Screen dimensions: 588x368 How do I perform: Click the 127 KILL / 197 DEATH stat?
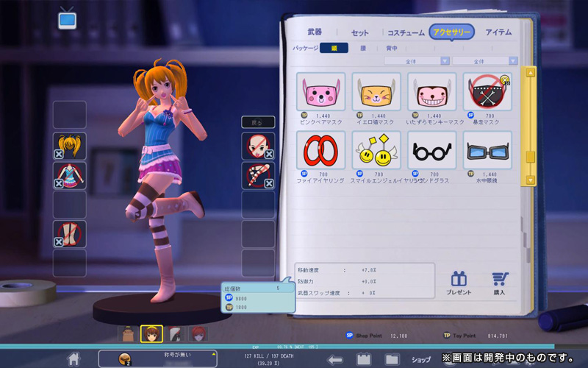[269, 356]
